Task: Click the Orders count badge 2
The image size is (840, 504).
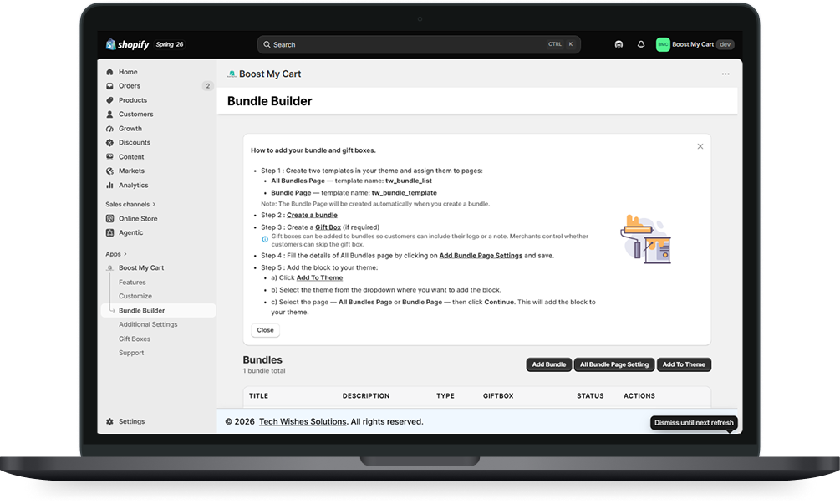Action: pyautogui.click(x=208, y=86)
